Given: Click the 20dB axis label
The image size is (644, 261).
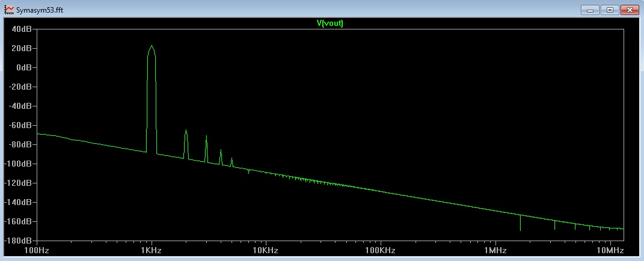Looking at the screenshot, I should coord(22,49).
